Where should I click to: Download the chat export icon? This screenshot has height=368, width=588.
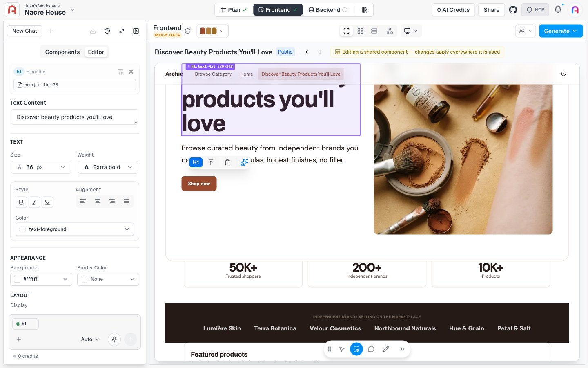pos(93,31)
